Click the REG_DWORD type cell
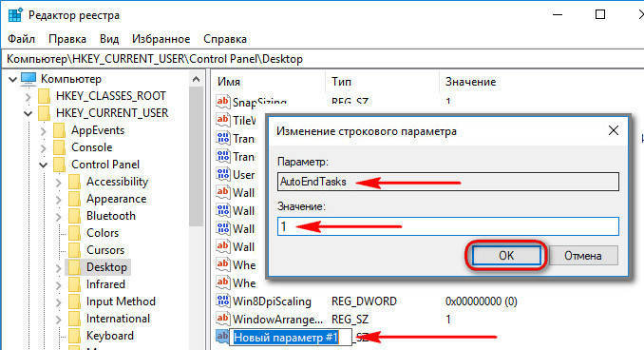Viewport: 644px width, 350px height. (364, 301)
